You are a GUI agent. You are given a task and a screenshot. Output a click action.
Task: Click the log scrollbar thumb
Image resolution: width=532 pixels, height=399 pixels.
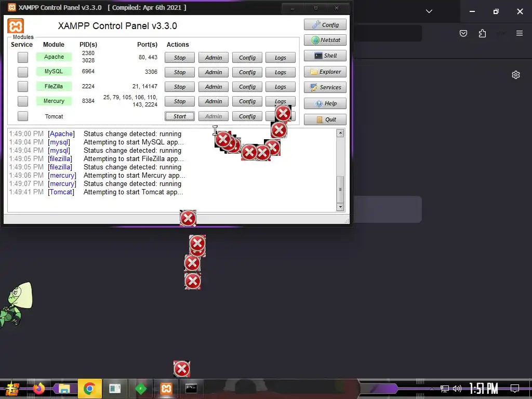click(x=340, y=189)
